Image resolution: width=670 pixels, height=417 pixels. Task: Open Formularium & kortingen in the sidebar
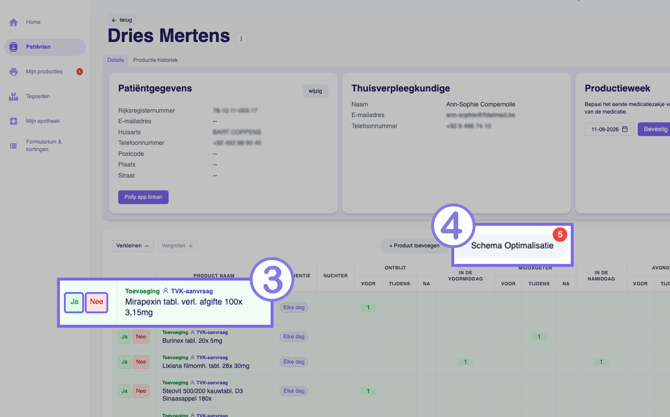click(x=45, y=146)
